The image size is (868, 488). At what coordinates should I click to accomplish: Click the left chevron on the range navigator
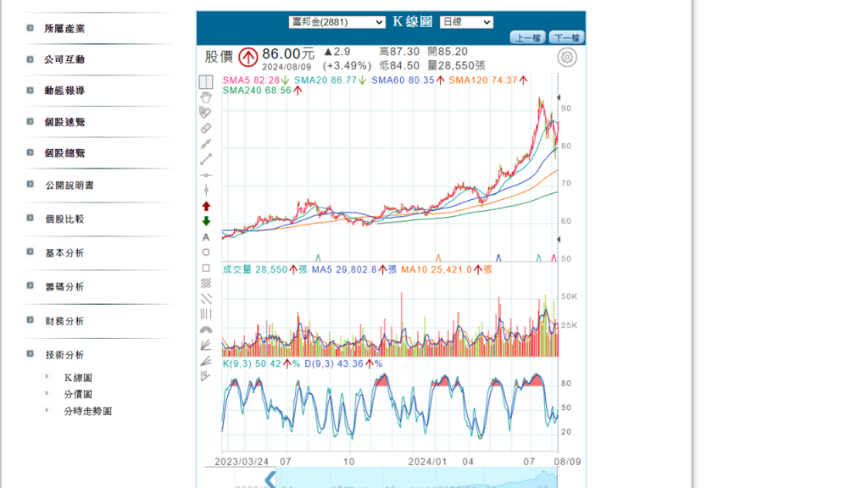tap(270, 479)
